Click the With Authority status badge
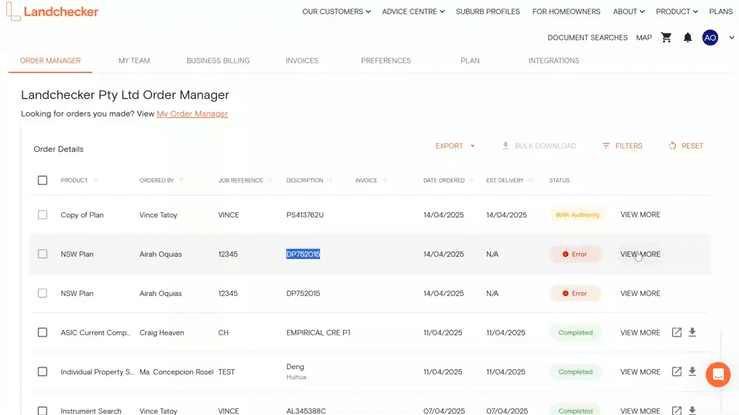739x415 pixels. 577,215
